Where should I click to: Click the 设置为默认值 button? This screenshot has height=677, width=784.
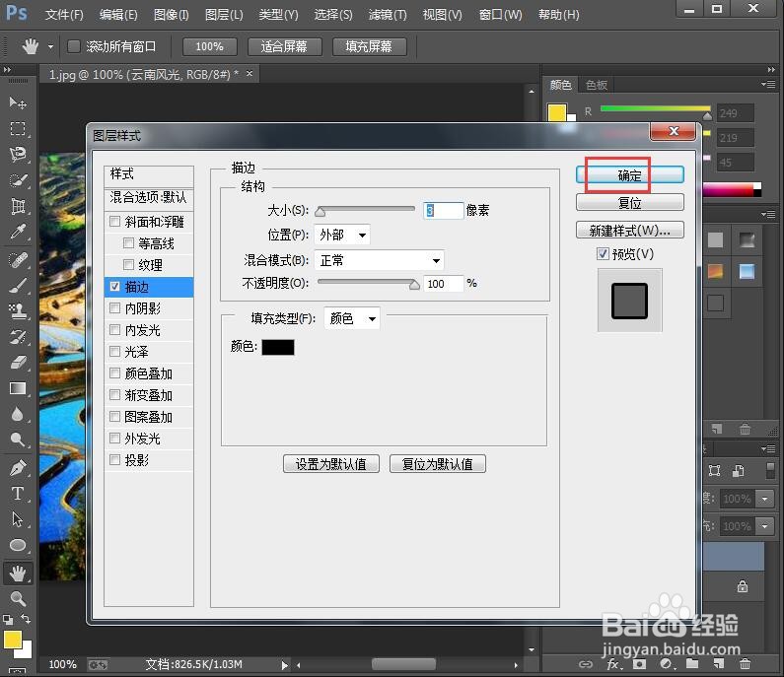point(331,464)
